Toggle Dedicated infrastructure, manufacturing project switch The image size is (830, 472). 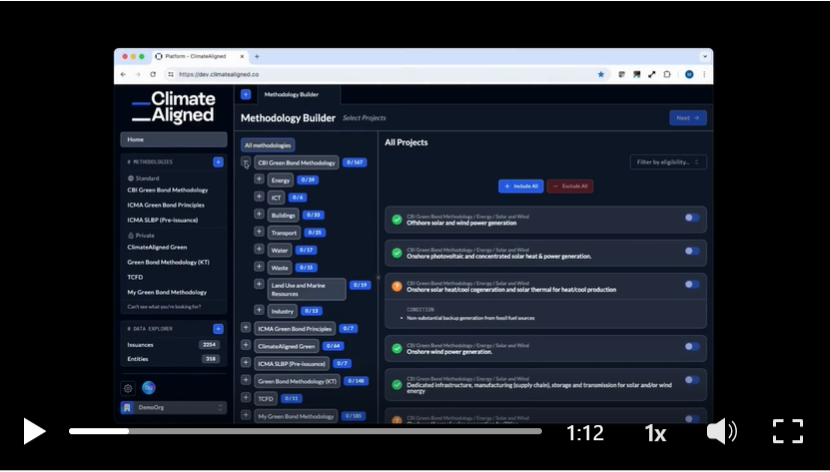(x=691, y=379)
